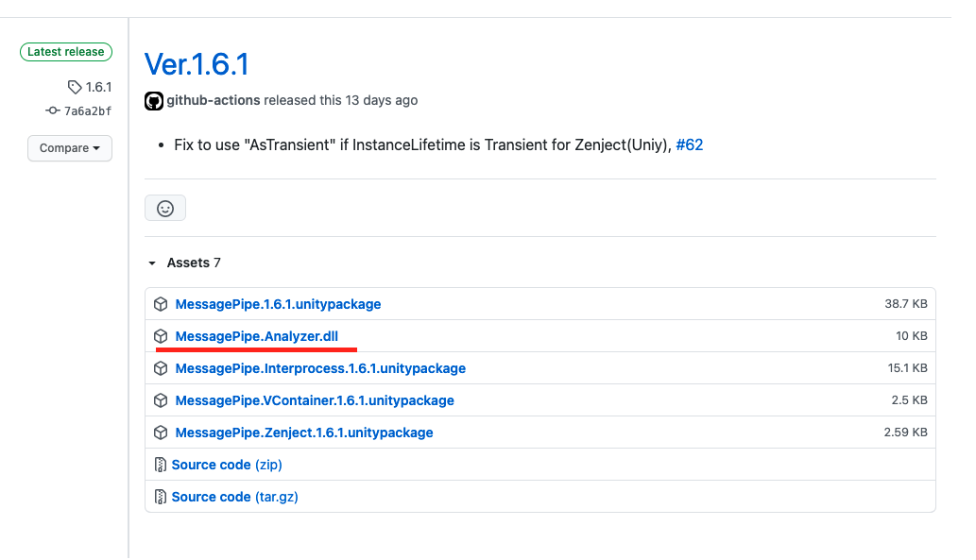Open issue #62 link

[x=690, y=145]
